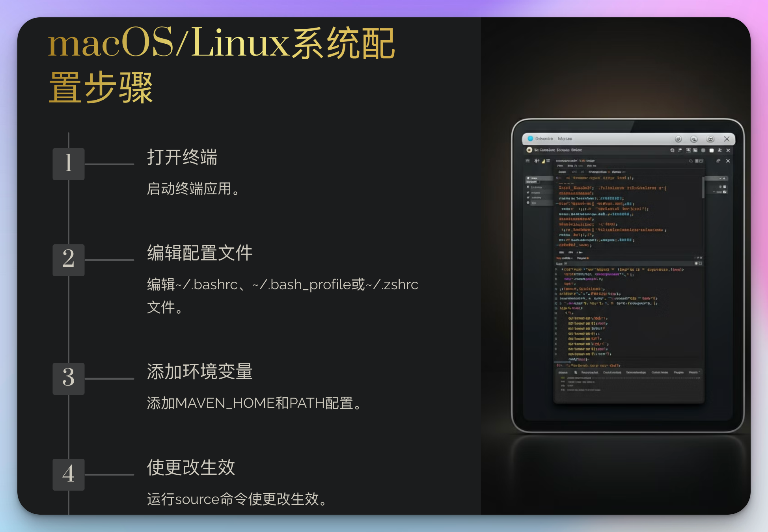
Task: Click step number 1 box
Action: [x=69, y=164]
